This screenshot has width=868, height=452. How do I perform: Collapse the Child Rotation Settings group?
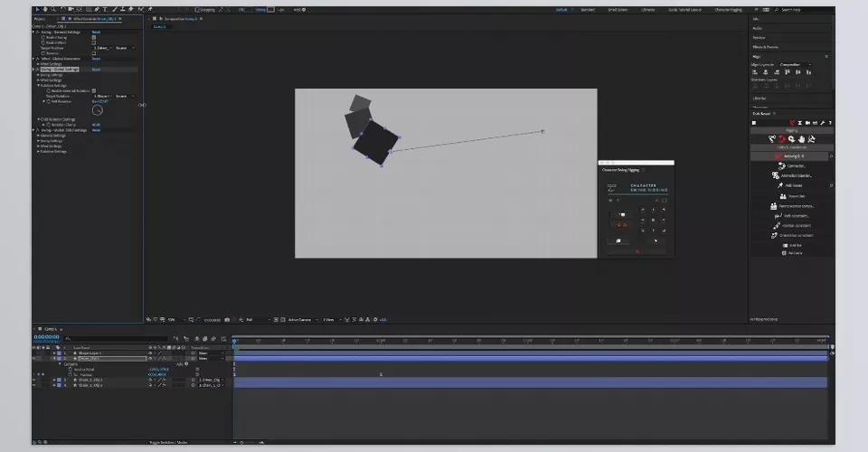point(38,119)
